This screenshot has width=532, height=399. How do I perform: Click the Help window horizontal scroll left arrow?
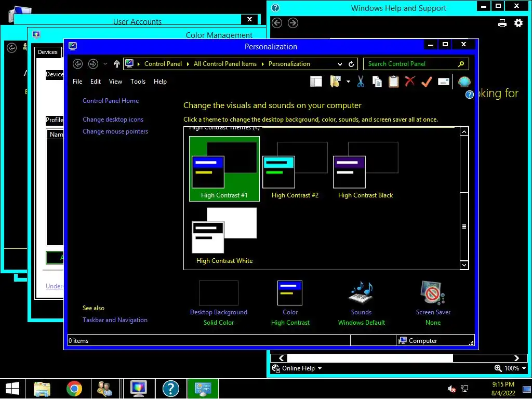[x=281, y=358]
